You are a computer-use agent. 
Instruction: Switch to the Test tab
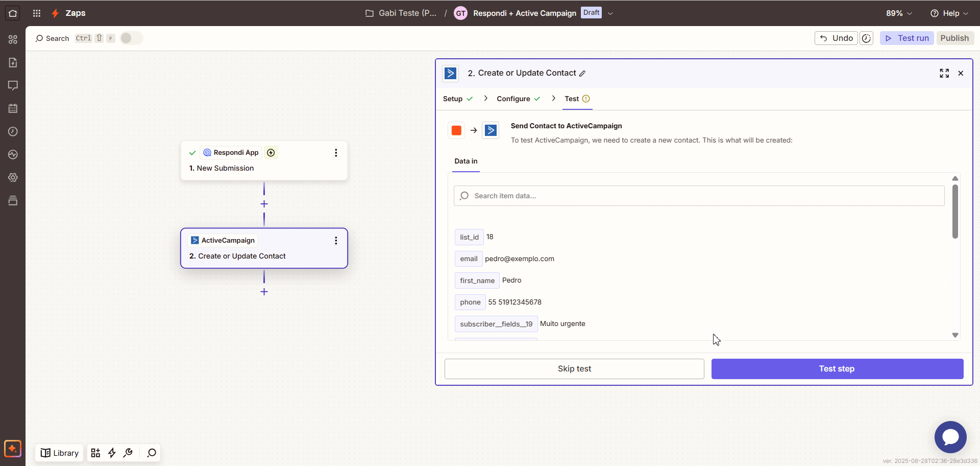click(x=577, y=99)
